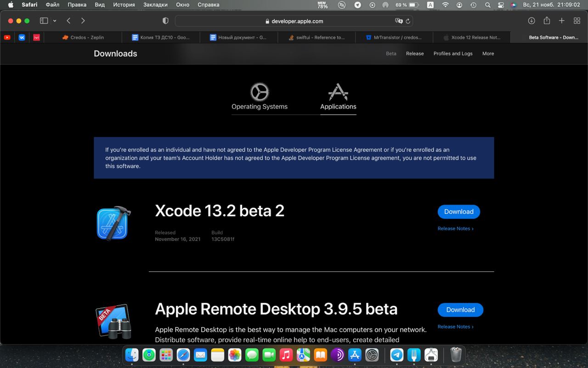
Task: Select Release in downloads navigation
Action: 415,53
